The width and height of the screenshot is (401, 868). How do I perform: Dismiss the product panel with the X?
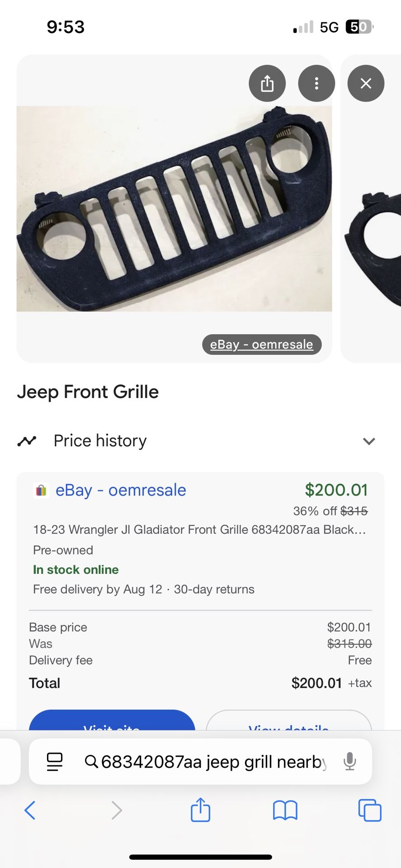[365, 83]
